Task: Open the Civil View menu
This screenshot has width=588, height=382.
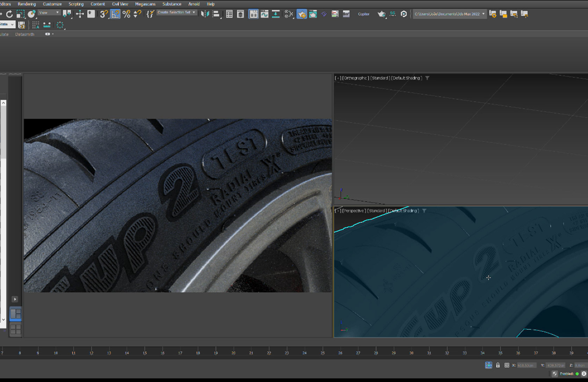Action: (120, 4)
